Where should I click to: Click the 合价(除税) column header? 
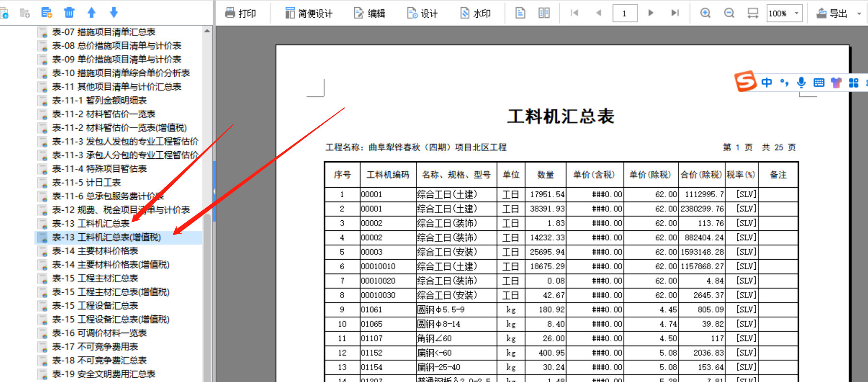pyautogui.click(x=701, y=175)
